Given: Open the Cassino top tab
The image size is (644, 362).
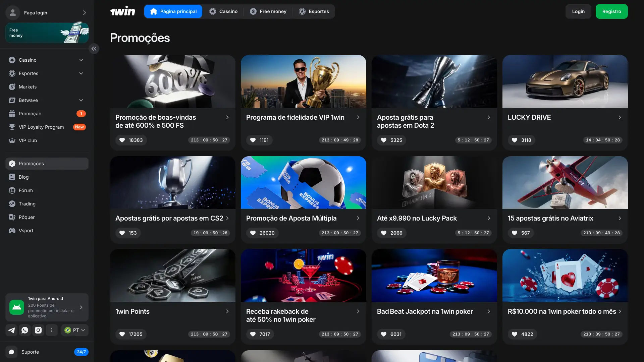Looking at the screenshot, I should (x=223, y=11).
